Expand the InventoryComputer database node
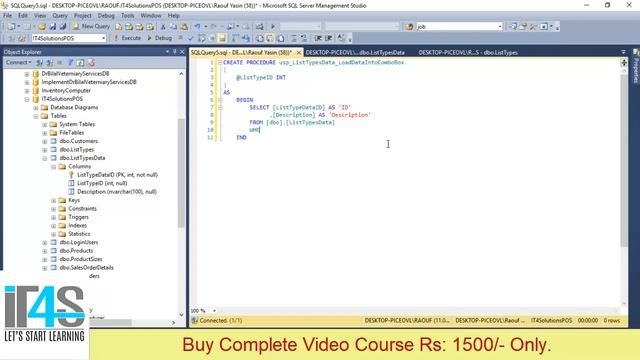Viewport: 640px width, 360px height. pyautogui.click(x=27, y=91)
